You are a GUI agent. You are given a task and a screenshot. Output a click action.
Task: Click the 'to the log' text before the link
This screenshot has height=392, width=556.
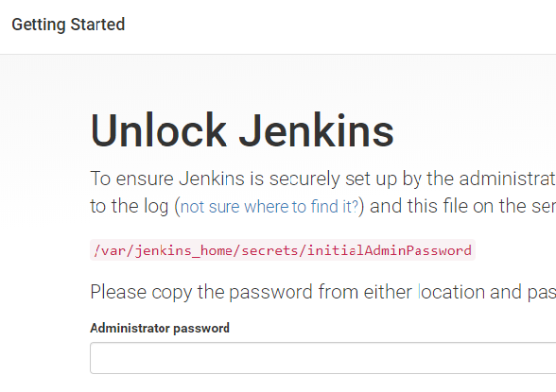click(x=129, y=207)
